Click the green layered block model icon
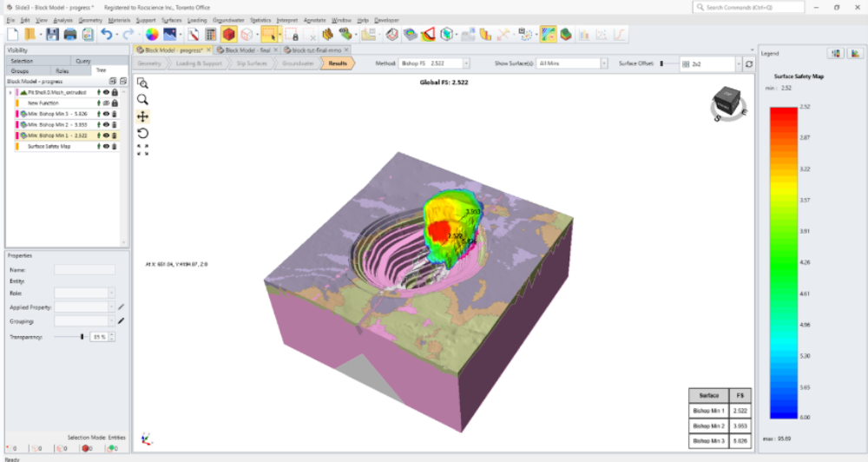Viewport: 868px width, 462px height. (566, 35)
